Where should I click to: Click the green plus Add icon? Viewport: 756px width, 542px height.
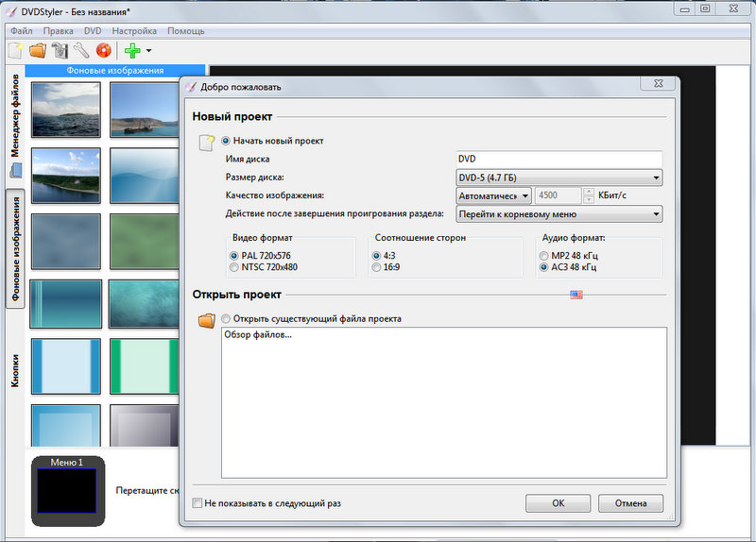coord(132,51)
